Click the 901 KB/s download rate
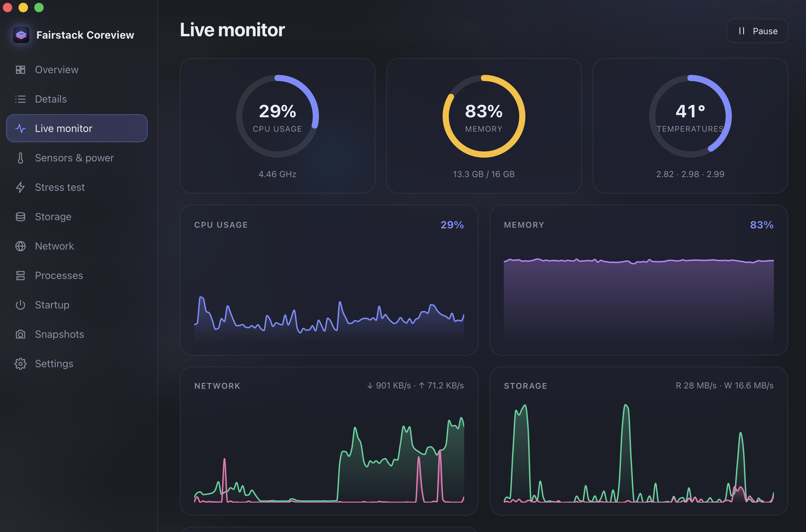The image size is (806, 532). tap(389, 386)
